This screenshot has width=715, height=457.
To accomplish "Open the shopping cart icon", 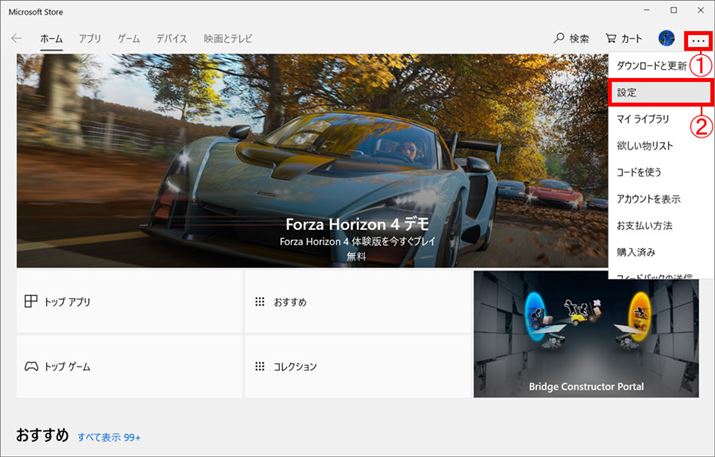I will pyautogui.click(x=611, y=39).
